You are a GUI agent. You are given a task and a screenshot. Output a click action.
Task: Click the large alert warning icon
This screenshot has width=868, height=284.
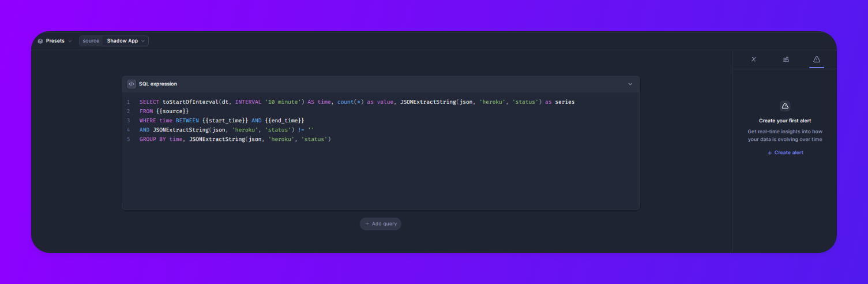pos(784,106)
